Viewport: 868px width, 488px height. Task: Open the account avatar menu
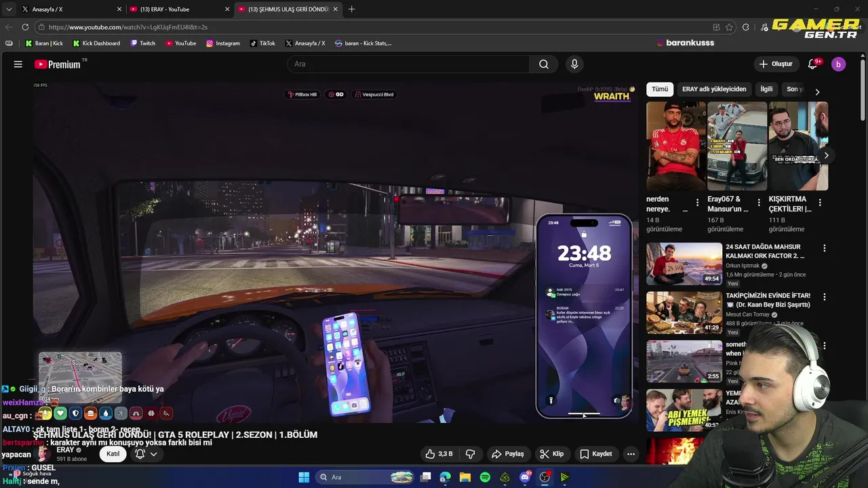tap(838, 64)
